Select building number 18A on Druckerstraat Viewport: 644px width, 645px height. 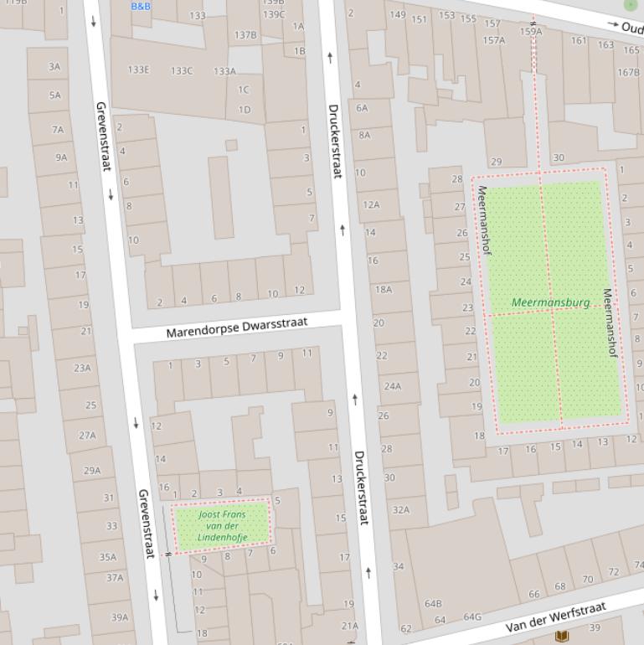coord(383,289)
